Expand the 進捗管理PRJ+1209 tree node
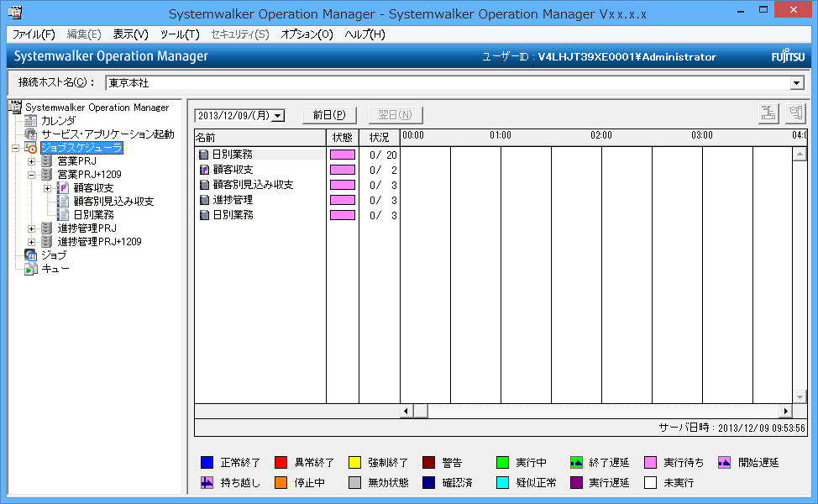This screenshot has height=504, width=818. (32, 242)
